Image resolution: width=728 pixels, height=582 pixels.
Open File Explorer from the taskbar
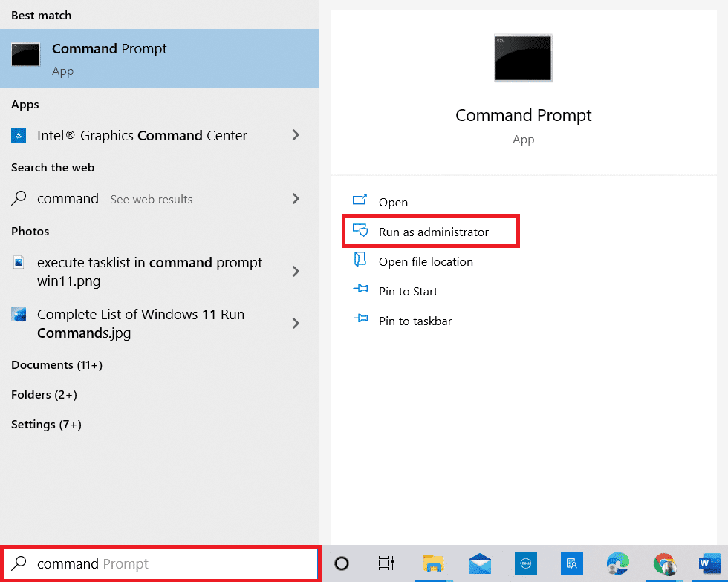435,563
